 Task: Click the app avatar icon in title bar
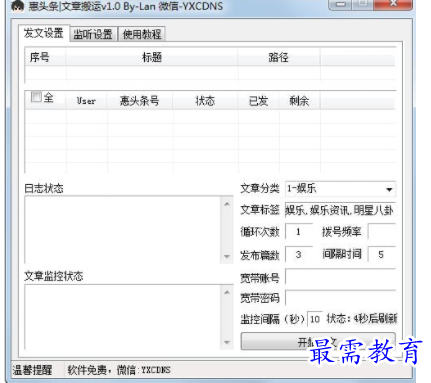tap(17, 6)
